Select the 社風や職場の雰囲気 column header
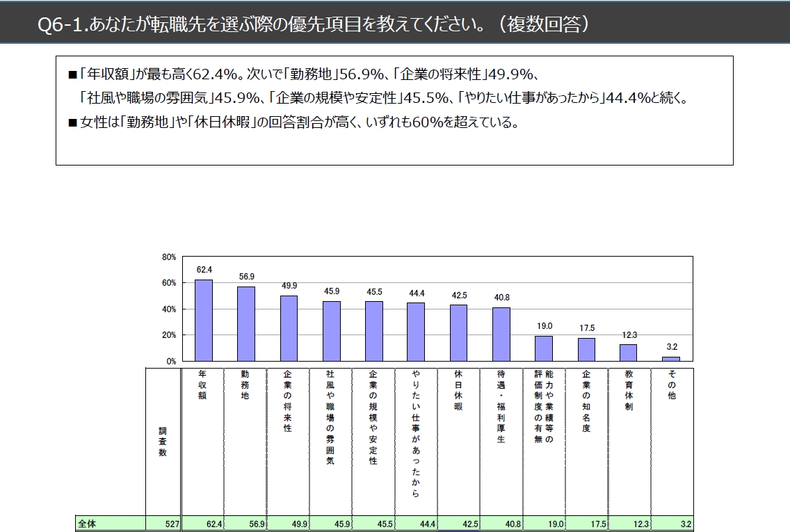Image resolution: width=790 pixels, height=532 pixels. 330,442
